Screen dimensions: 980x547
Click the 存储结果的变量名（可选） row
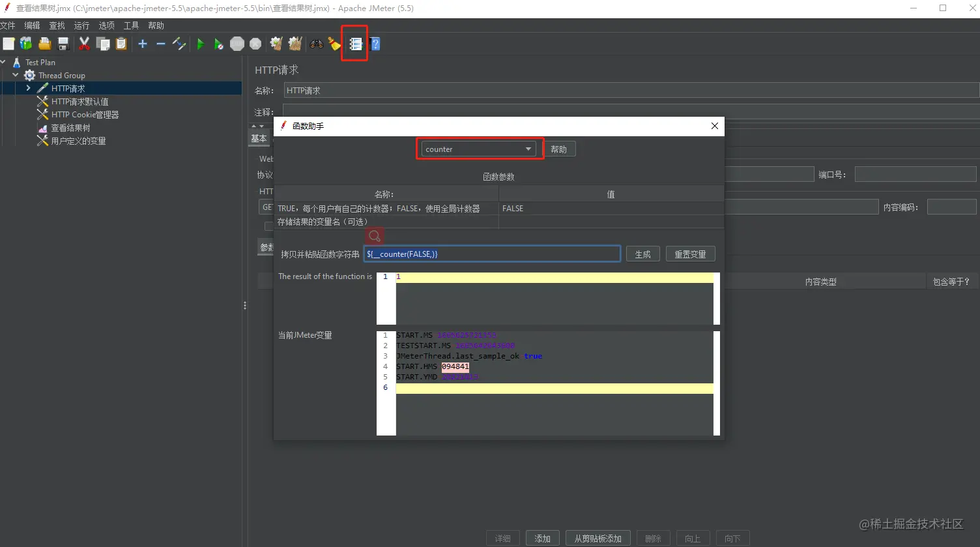(x=498, y=222)
